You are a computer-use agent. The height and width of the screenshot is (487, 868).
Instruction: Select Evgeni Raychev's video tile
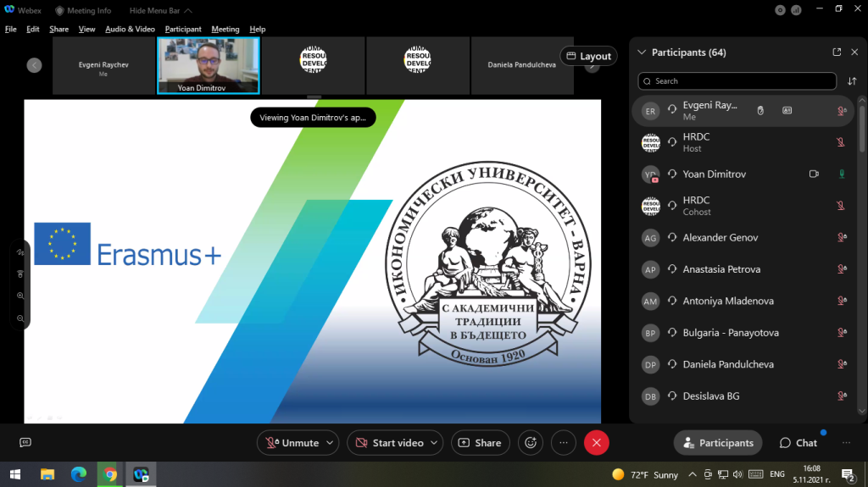pos(103,65)
